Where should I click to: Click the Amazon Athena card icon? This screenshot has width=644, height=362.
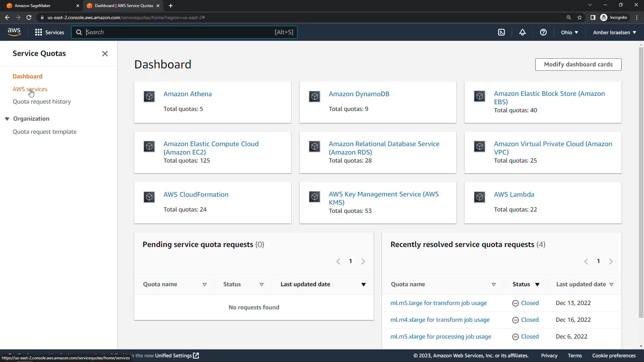click(149, 97)
